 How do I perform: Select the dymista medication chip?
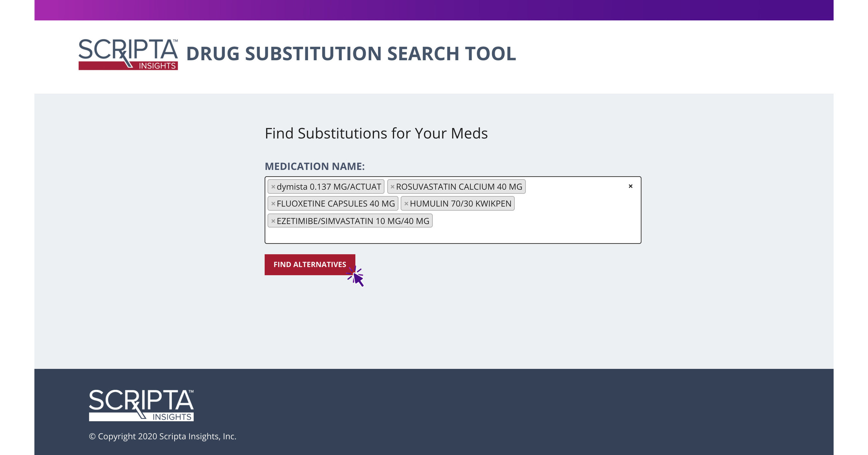pos(330,187)
